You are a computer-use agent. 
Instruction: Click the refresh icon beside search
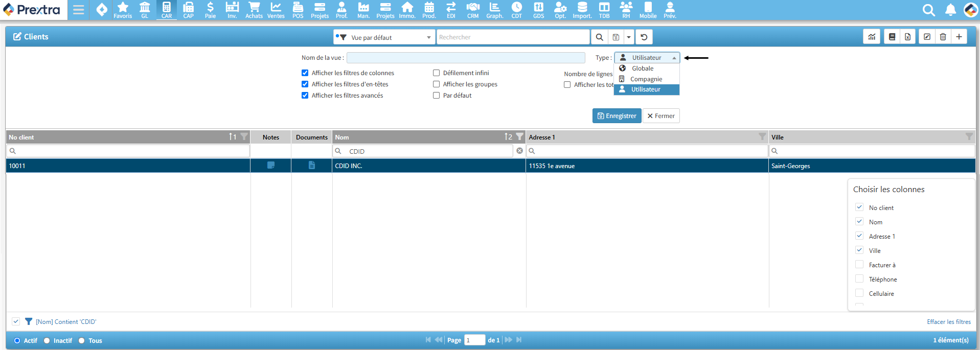[644, 37]
